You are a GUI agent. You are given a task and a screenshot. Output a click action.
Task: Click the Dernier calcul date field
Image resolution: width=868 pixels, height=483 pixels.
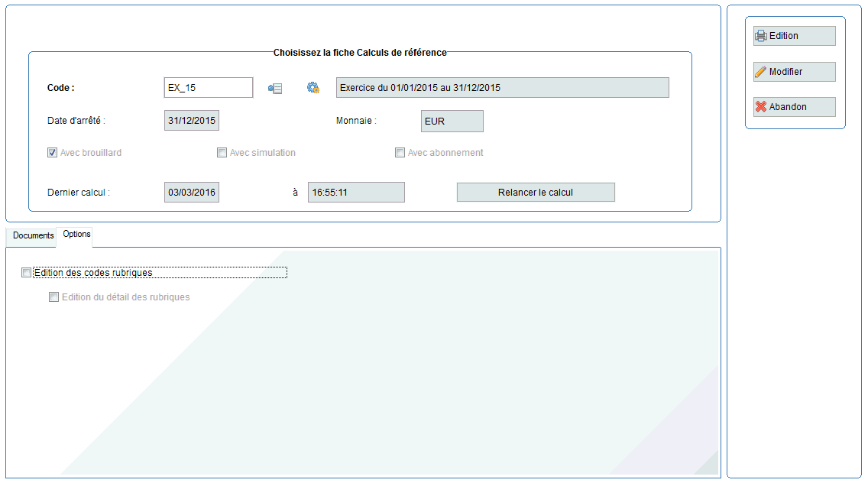pyautogui.click(x=192, y=193)
